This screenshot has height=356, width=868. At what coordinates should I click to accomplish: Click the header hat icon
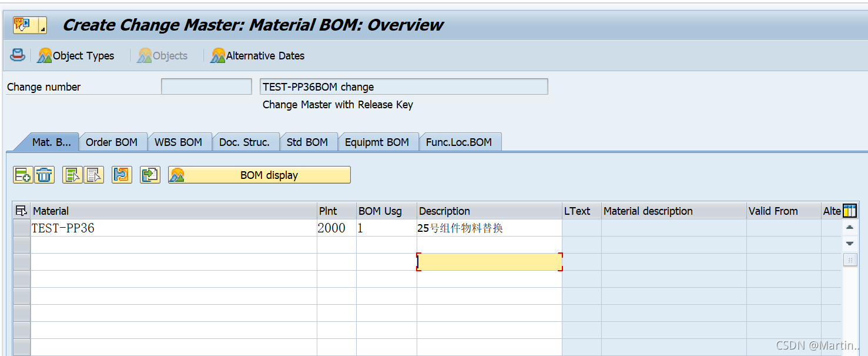(18, 55)
